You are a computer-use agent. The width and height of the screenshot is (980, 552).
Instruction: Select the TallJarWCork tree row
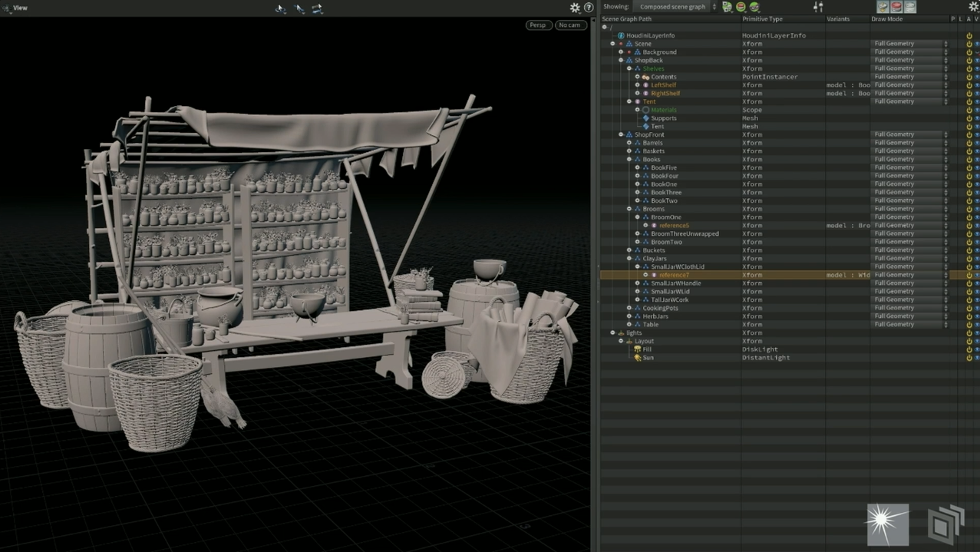tap(670, 300)
